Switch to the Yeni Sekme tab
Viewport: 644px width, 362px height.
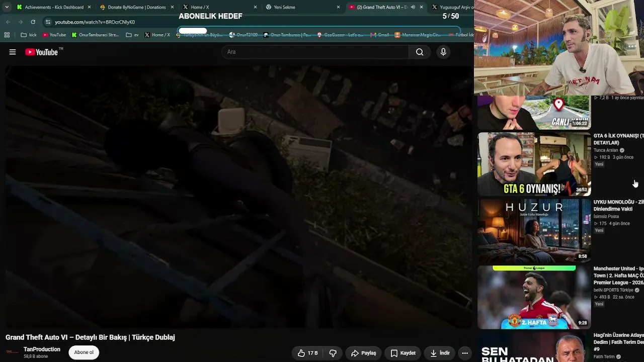[303, 7]
